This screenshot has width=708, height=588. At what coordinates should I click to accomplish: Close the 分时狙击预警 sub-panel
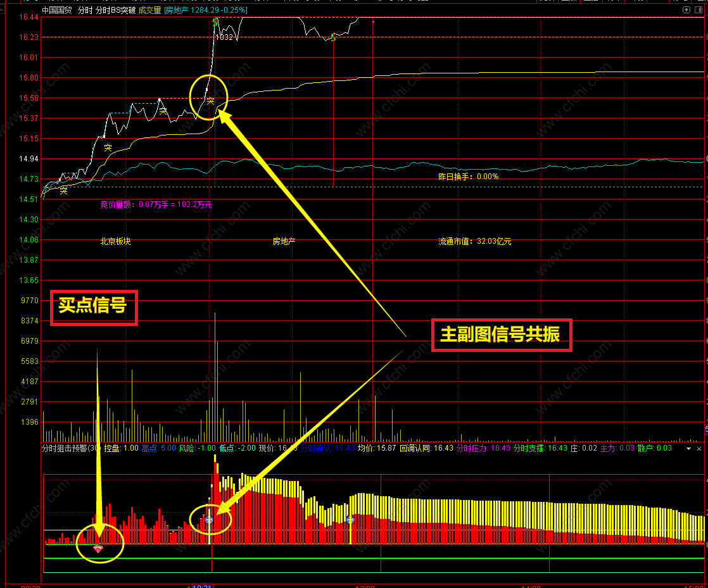[699, 449]
